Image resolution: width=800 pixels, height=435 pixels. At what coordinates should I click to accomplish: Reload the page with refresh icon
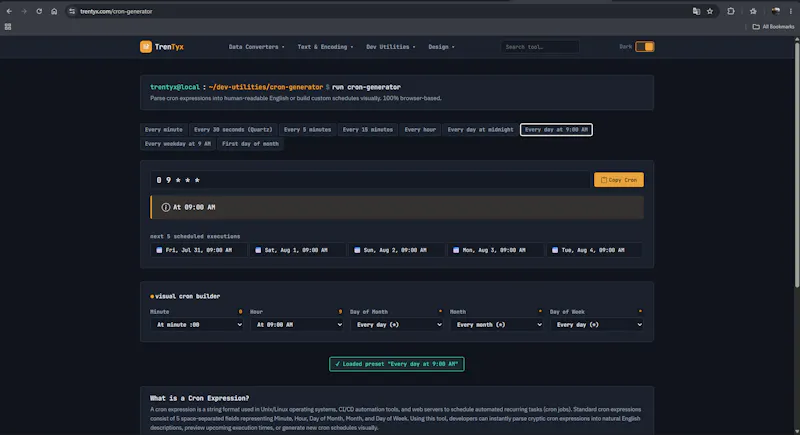(x=39, y=11)
